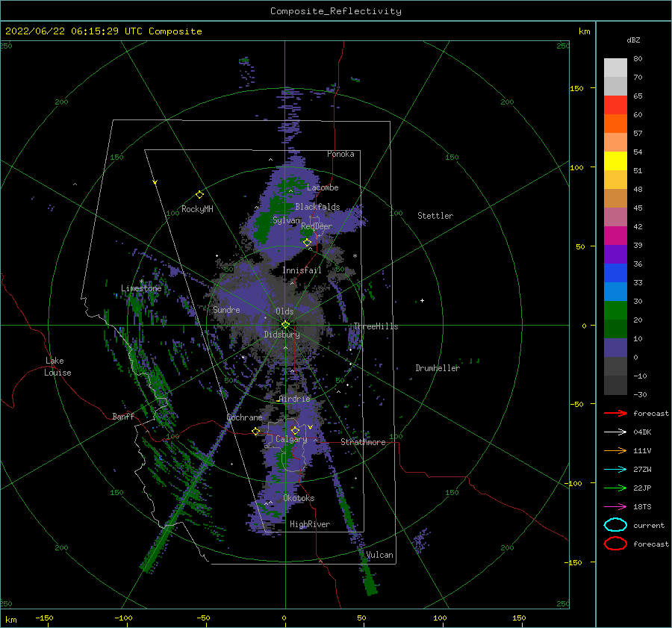The height and width of the screenshot is (628, 672).
Task: Click the RockyMH label
Action: (x=197, y=209)
